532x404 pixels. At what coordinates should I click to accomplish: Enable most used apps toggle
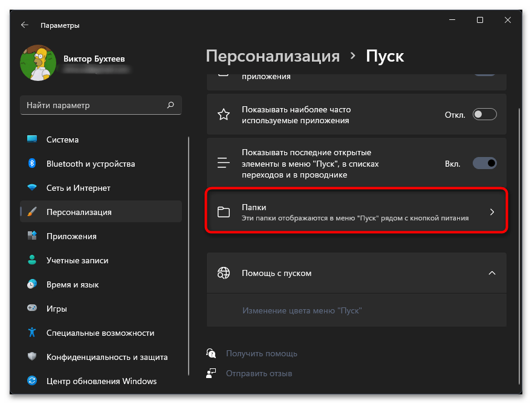[484, 115]
